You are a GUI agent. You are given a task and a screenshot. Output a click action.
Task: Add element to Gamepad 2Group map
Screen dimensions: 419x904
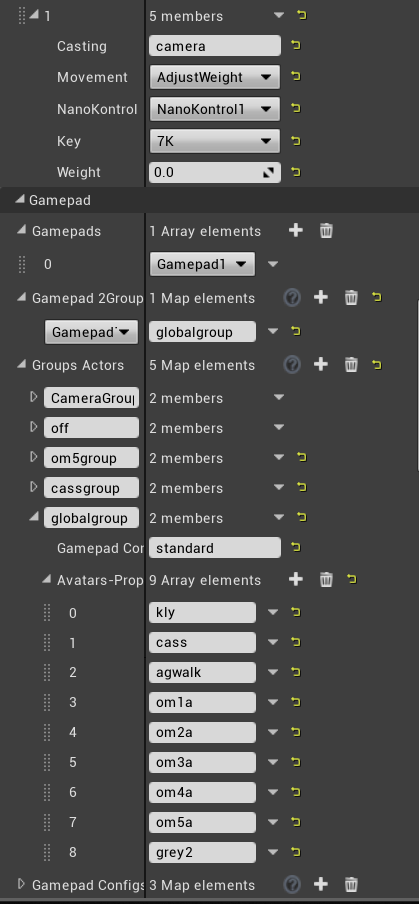320,297
